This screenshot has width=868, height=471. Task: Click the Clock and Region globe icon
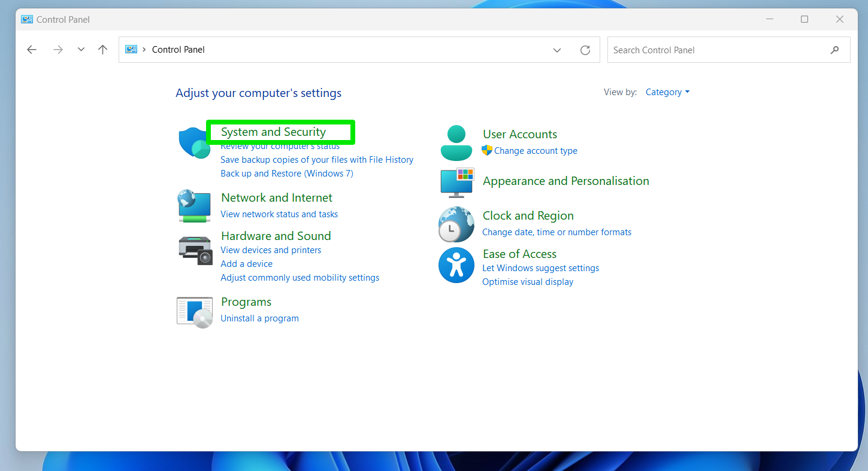[x=456, y=224]
